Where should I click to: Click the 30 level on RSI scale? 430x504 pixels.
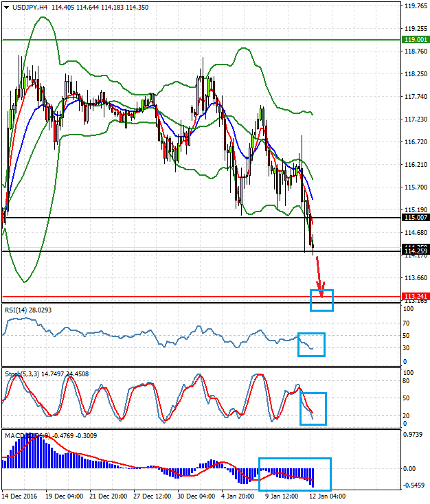(406, 348)
